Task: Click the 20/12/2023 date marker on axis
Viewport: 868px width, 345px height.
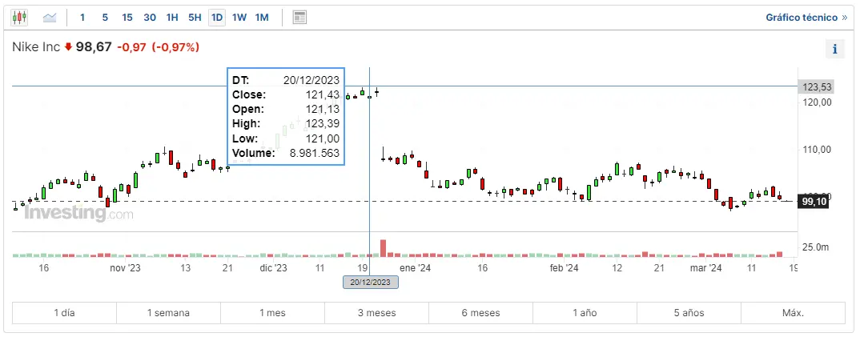Action: tap(370, 282)
